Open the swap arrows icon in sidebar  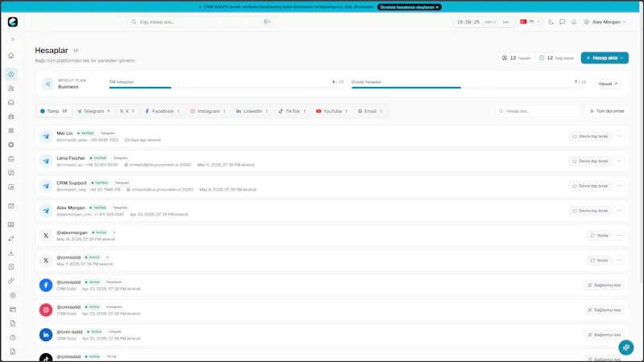coord(11,238)
